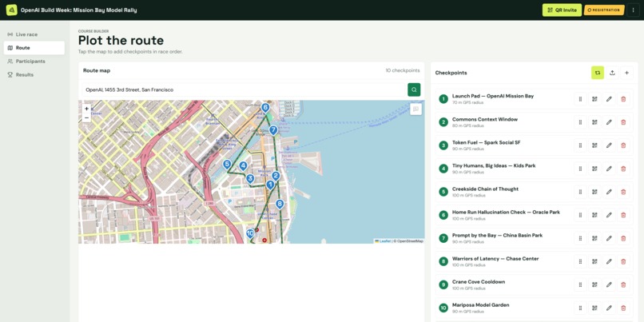Open the three-dot more options menu

[633, 10]
